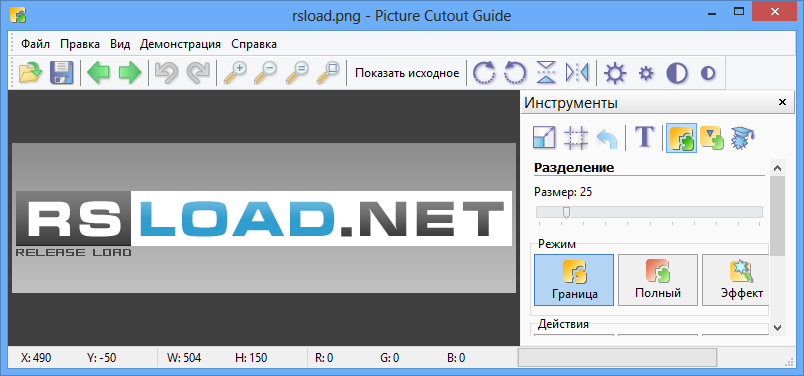
Task: Click the Разделение heading
Action: pos(574,168)
